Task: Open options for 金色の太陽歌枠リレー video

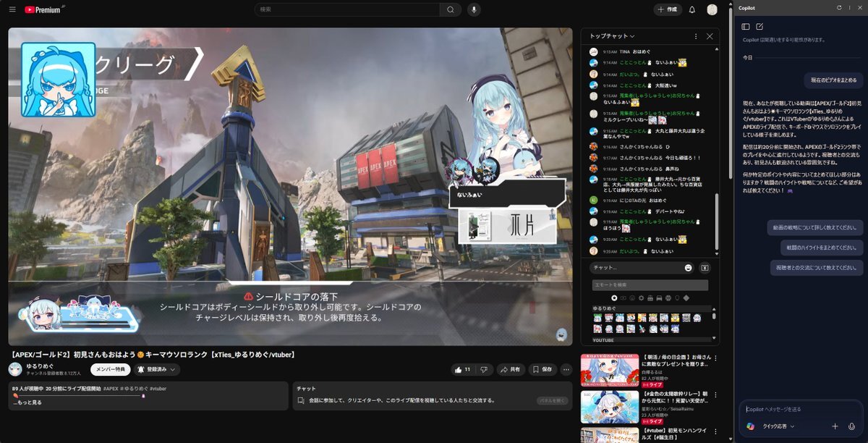Action: [716, 395]
